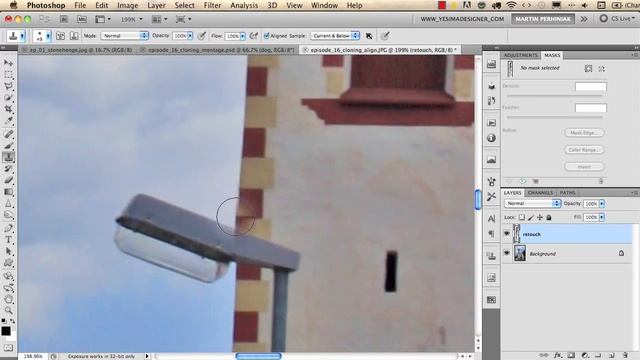The height and width of the screenshot is (360, 640).
Task: Click the Mask Edge button
Action: [x=584, y=133]
